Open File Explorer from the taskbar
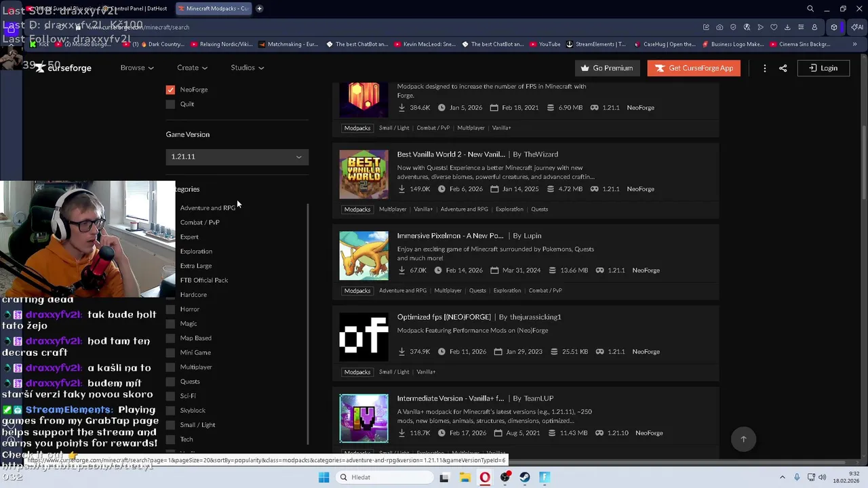Screen dimensions: 868x488 tap(465, 477)
